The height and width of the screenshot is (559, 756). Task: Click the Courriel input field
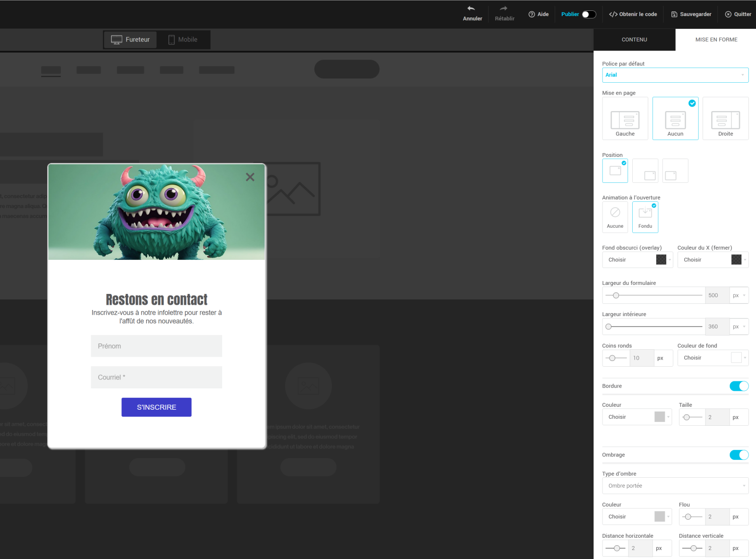pos(156,378)
